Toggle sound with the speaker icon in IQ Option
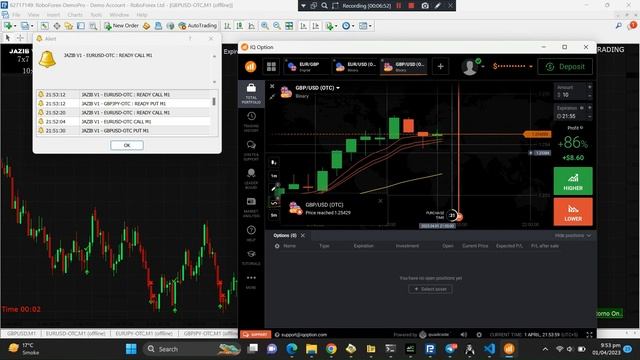The height and width of the screenshot is (360, 640). click(x=464, y=335)
